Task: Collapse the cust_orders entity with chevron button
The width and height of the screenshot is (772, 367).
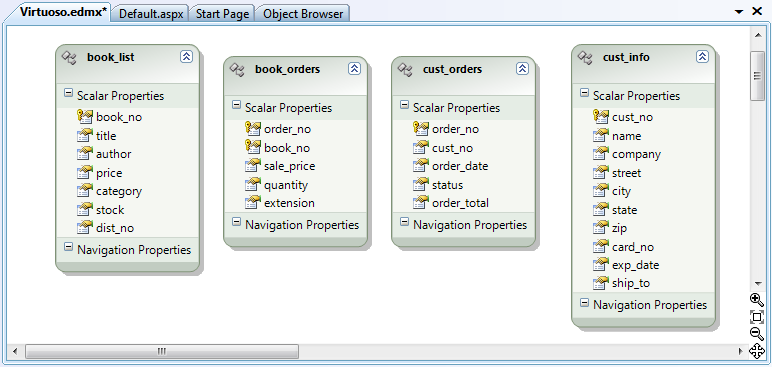Action: tap(522, 68)
